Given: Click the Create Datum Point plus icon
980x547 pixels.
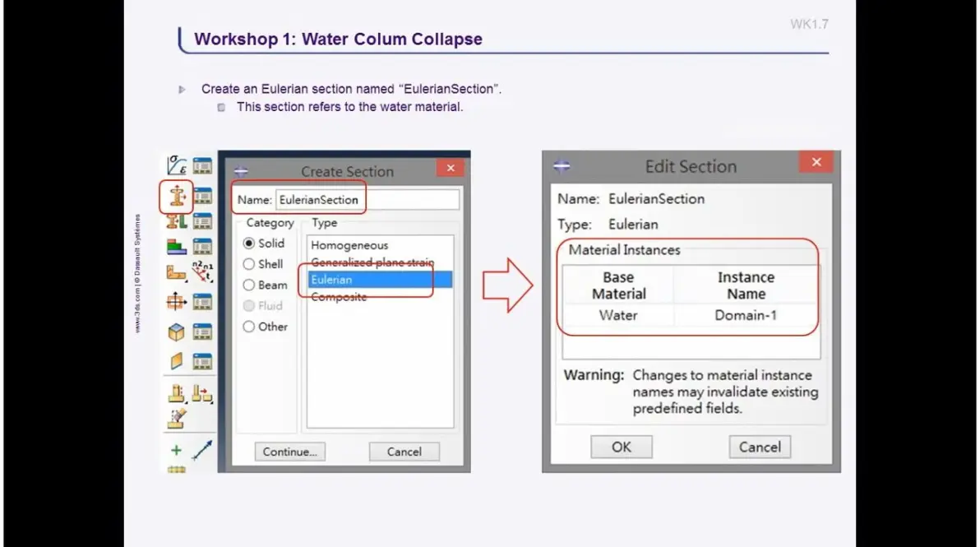Looking at the screenshot, I should 176,450.
